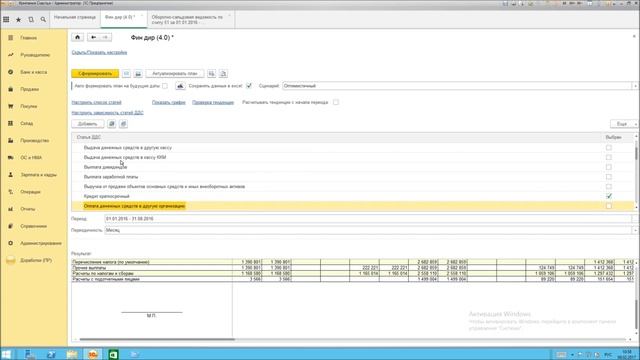The image size is (640, 360).
Task: Open the ОС и НМА section
Action: (31, 158)
